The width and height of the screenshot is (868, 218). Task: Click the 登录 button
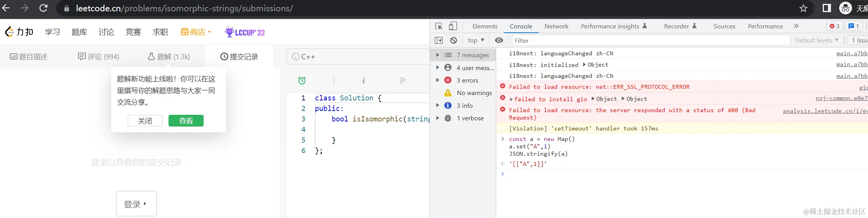point(136,204)
